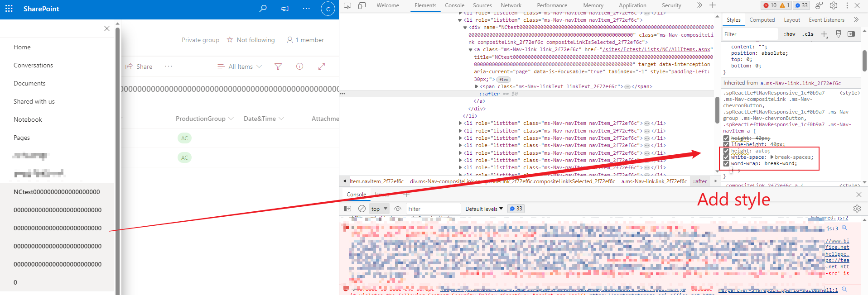Uncheck the word-wrap: break-word checkbox
This screenshot has height=295, width=868.
tap(726, 164)
